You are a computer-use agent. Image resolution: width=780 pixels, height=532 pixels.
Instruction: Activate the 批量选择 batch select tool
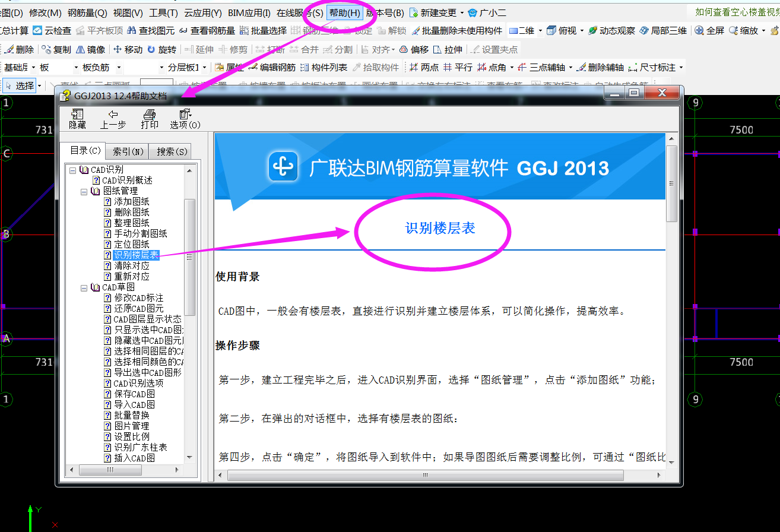click(x=263, y=31)
